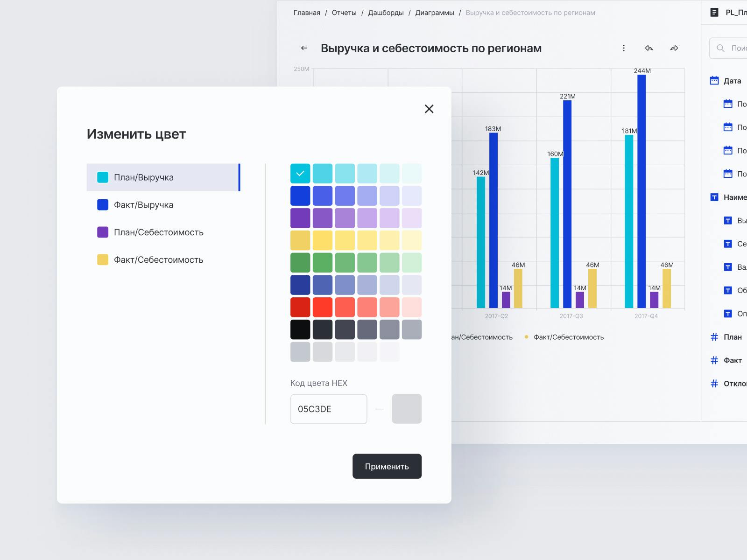Viewport: 747px width, 560px height.
Task: Click the calendar icon beside Дата
Action: coord(714,81)
